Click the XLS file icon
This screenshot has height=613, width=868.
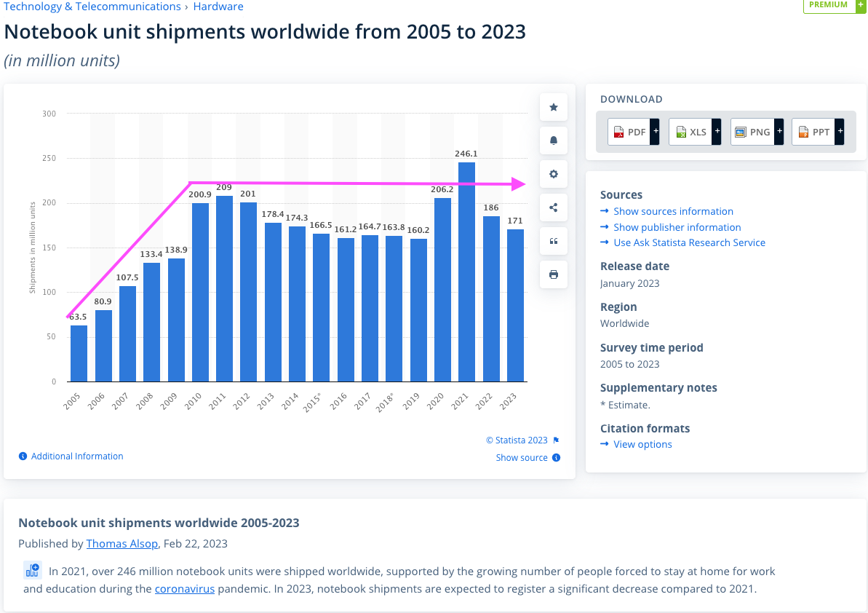click(681, 133)
